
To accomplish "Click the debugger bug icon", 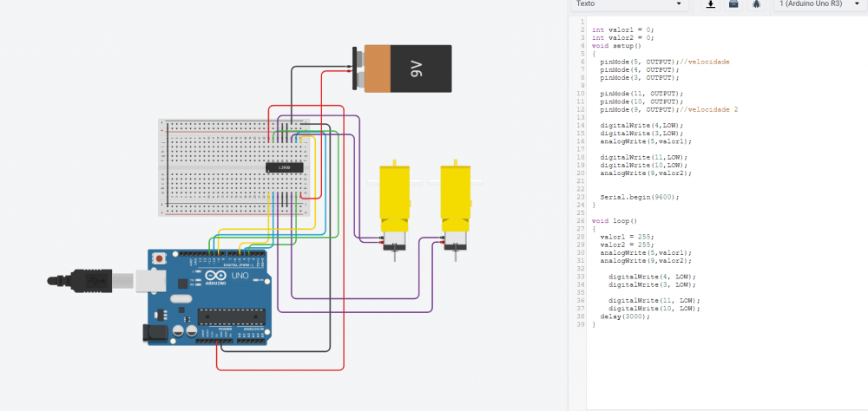I will [756, 4].
